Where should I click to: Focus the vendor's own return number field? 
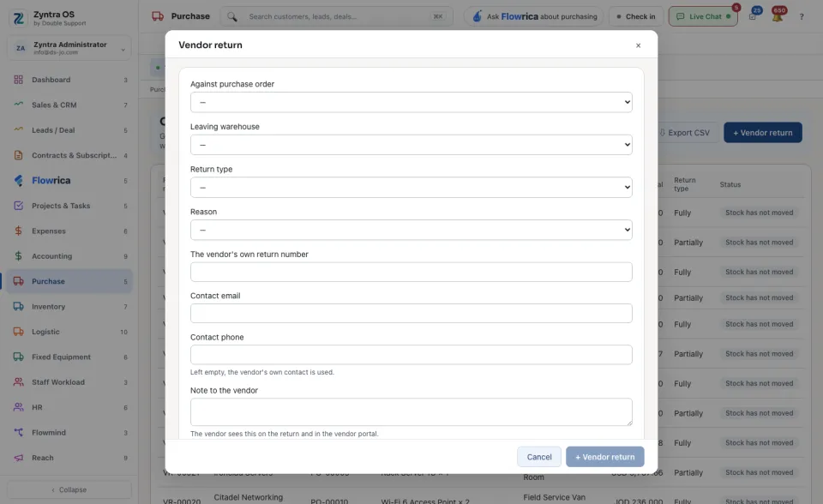click(x=411, y=272)
